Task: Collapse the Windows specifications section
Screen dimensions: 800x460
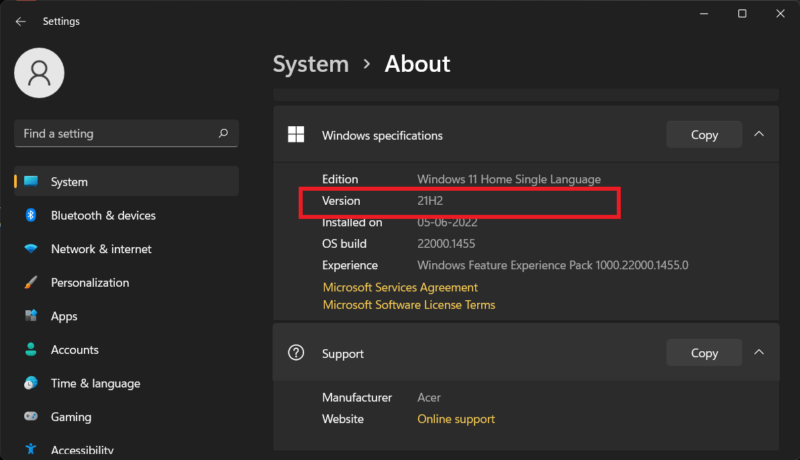Action: click(759, 134)
